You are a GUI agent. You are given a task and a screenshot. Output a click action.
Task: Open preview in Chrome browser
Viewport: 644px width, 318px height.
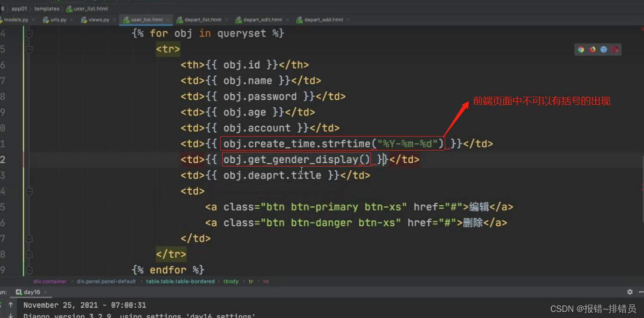[580, 49]
